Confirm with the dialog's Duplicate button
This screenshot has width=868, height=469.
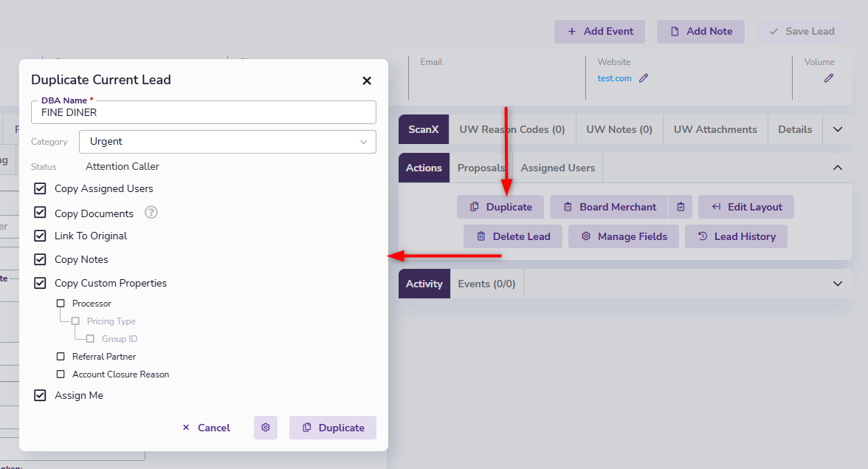tap(333, 428)
